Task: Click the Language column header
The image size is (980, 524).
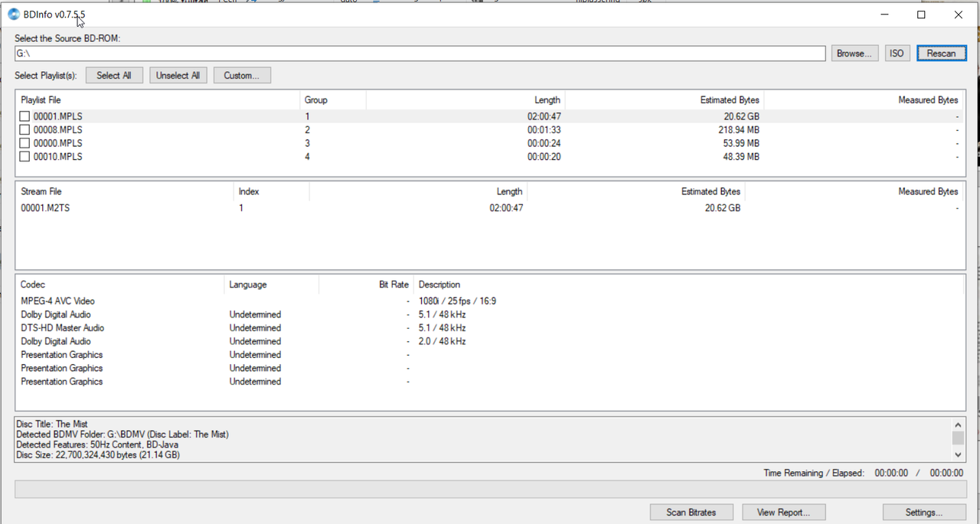Action: click(x=271, y=285)
